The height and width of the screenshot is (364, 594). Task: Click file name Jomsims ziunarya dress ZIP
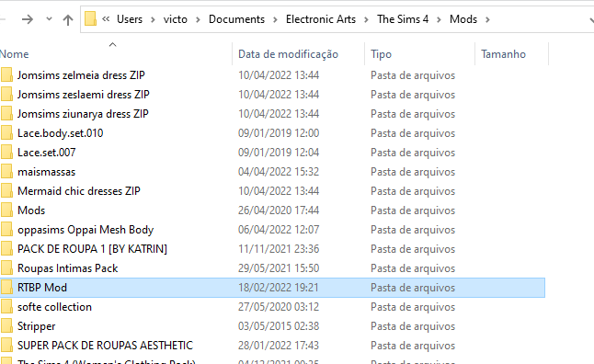(83, 114)
